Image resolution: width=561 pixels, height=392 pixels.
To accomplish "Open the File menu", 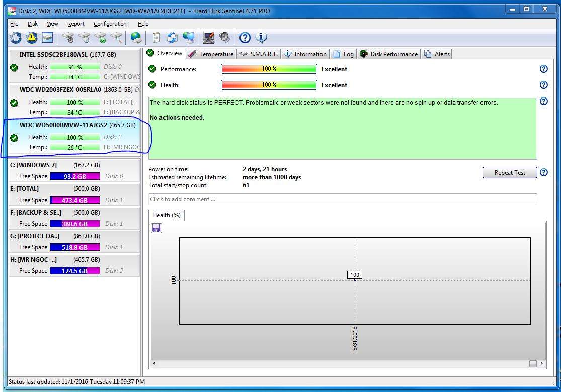I will [x=14, y=24].
